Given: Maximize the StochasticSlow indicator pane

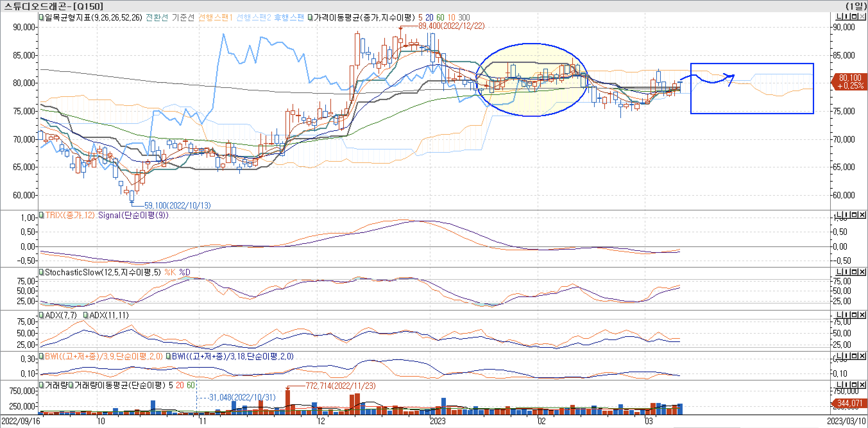Looking at the screenshot, I should (854, 272).
